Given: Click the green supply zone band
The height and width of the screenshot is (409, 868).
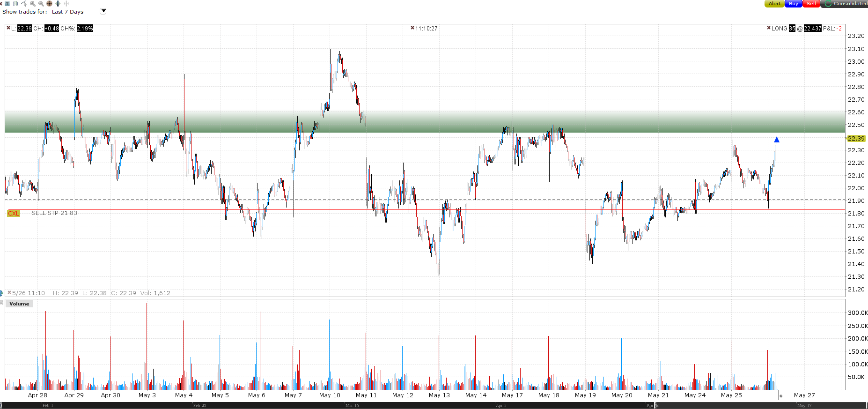Looking at the screenshot, I should pyautogui.click(x=425, y=122).
